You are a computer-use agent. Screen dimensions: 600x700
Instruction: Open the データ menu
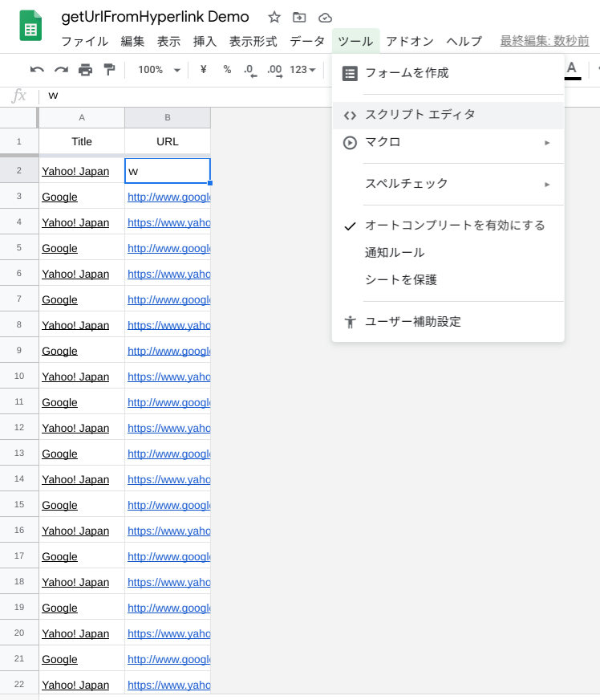coord(307,42)
